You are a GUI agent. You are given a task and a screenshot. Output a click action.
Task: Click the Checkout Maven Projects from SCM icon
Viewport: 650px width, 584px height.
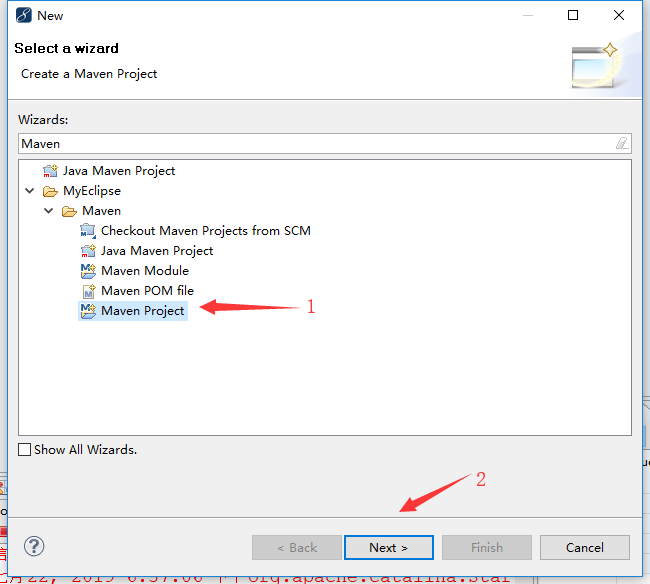click(x=88, y=231)
